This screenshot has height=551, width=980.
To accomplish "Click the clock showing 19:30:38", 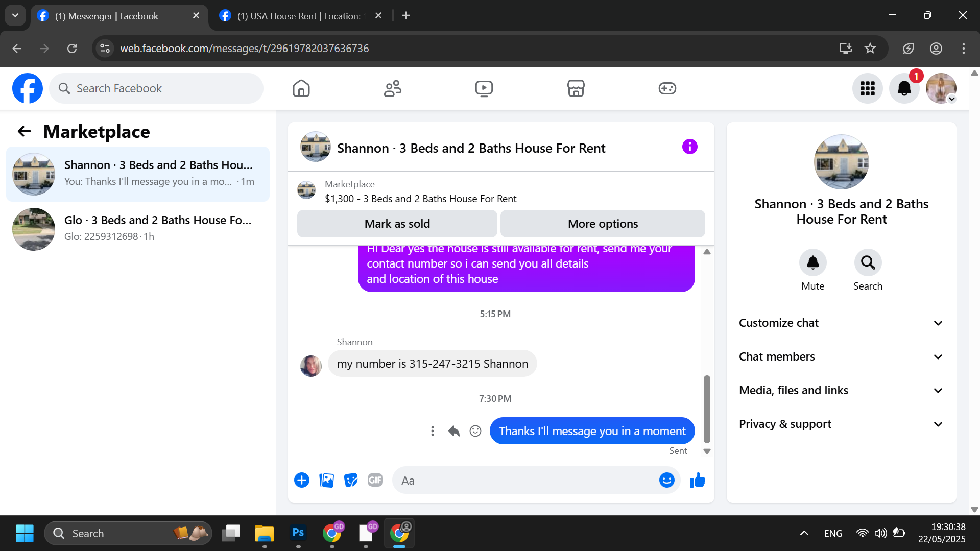I will (x=948, y=527).
